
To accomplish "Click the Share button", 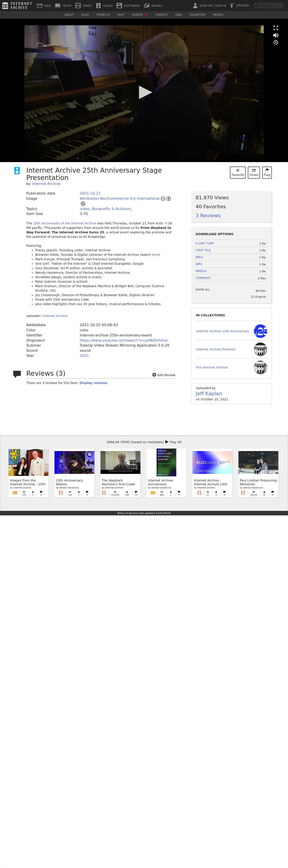I will [254, 173].
